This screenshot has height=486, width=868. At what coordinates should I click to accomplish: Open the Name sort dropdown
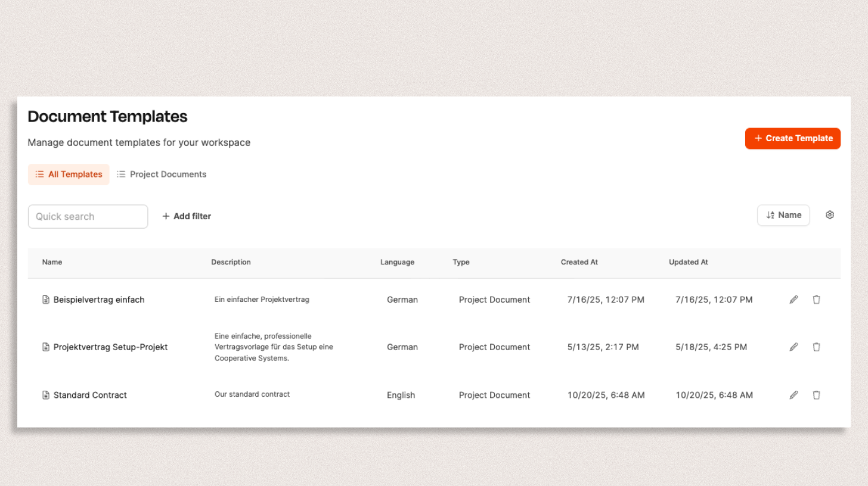click(x=783, y=215)
